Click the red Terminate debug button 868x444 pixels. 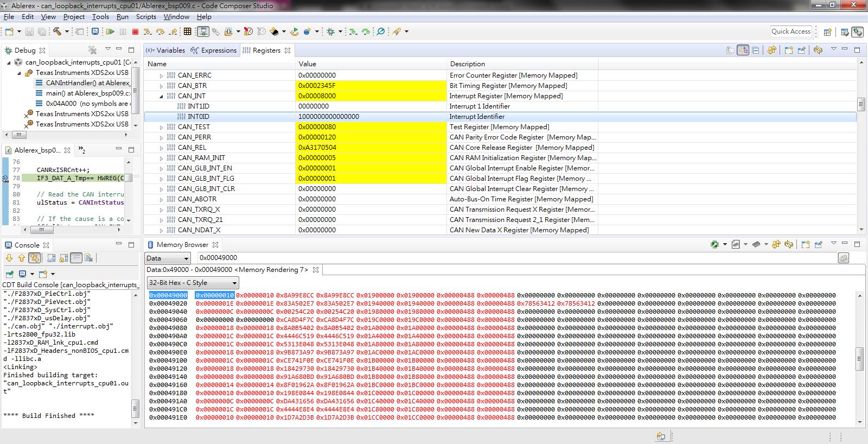pyautogui.click(x=135, y=31)
